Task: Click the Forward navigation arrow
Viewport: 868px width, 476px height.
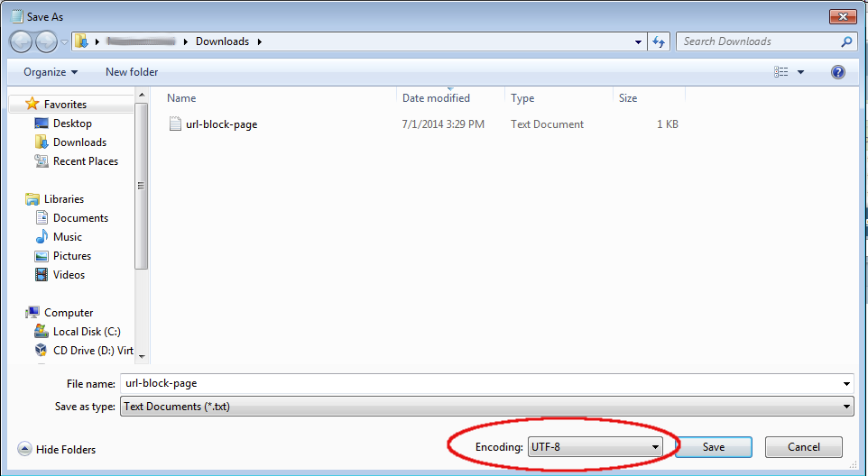Action: 46,41
